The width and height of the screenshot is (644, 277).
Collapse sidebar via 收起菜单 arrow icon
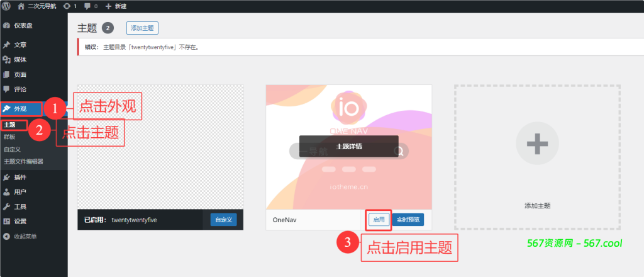tap(6, 236)
